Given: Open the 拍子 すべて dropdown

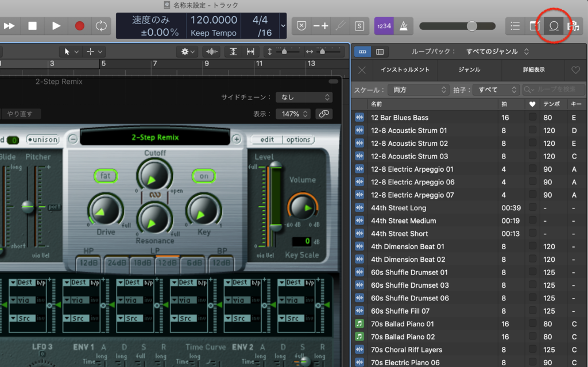Looking at the screenshot, I should [496, 90].
